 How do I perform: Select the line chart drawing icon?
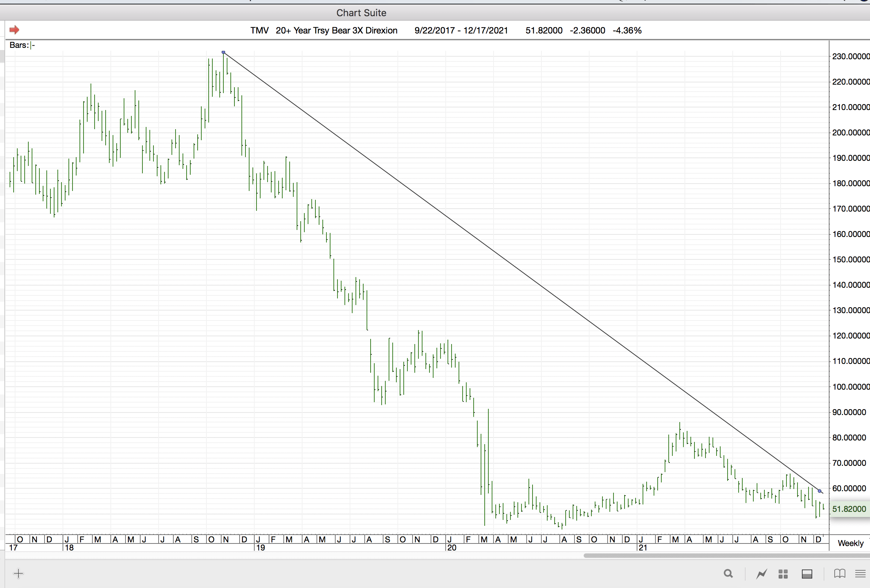761,573
